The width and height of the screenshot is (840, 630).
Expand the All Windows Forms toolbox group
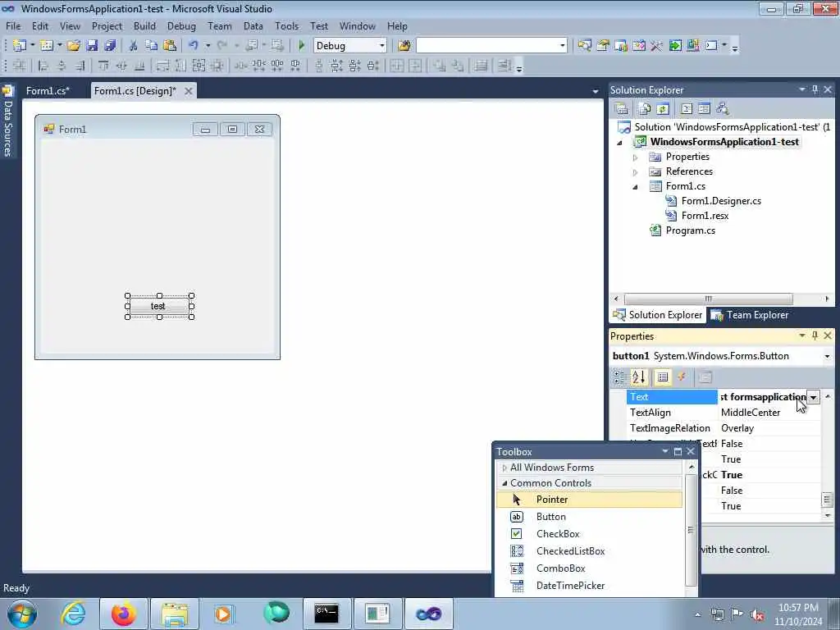[x=504, y=468]
